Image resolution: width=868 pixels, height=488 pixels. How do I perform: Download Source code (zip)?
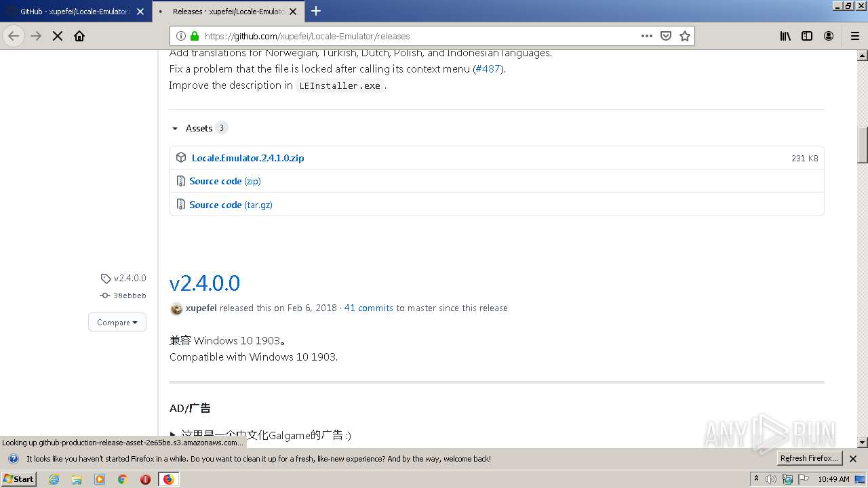click(225, 181)
